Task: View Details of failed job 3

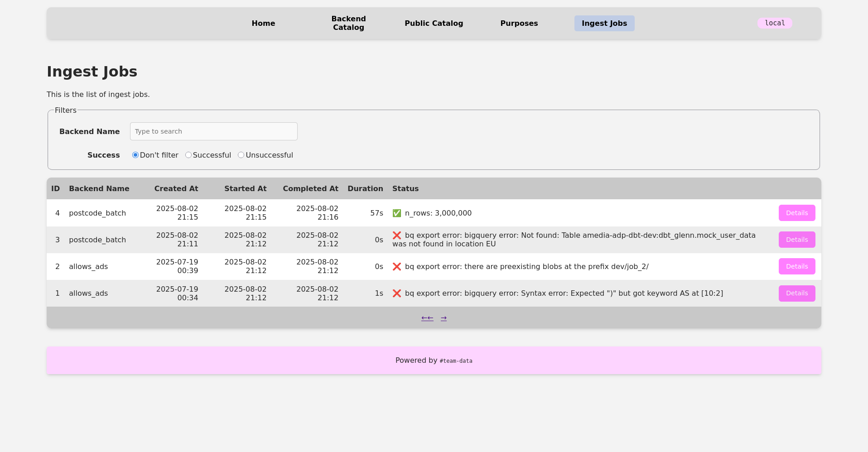Action: (x=796, y=240)
